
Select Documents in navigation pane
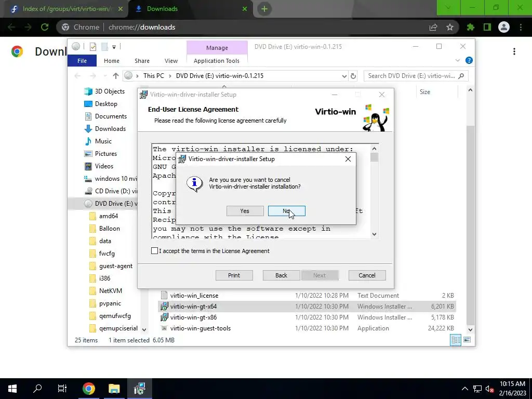tap(106, 116)
